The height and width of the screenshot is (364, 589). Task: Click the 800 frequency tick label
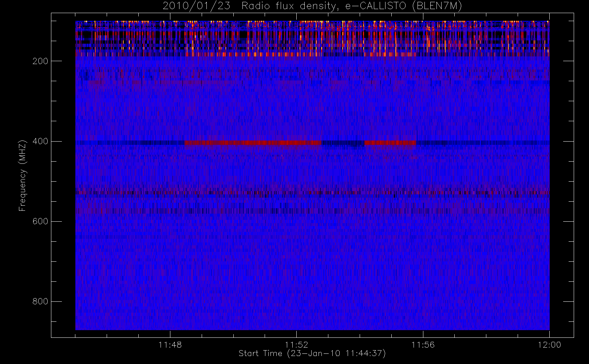click(x=40, y=301)
